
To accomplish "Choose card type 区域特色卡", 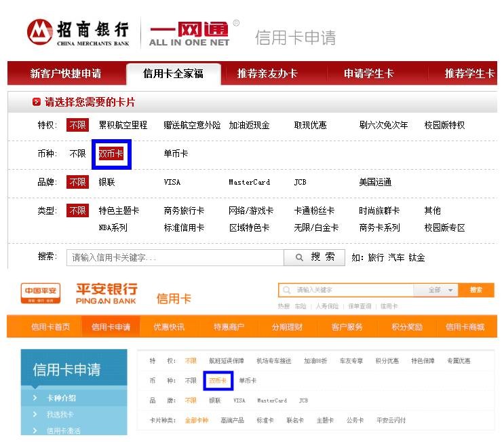I will pyautogui.click(x=249, y=227).
